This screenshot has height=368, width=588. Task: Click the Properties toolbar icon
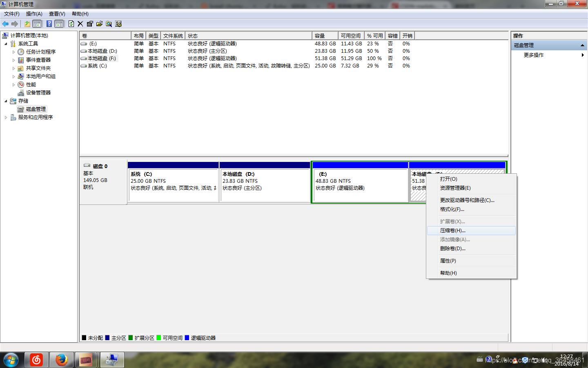90,24
